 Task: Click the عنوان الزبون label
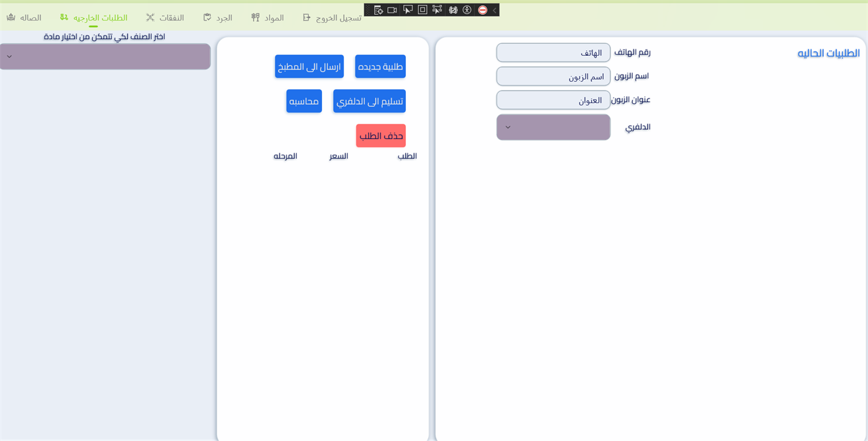tap(631, 99)
